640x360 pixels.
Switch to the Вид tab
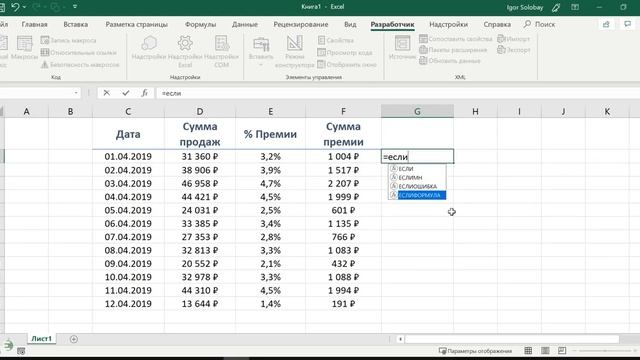(350, 24)
